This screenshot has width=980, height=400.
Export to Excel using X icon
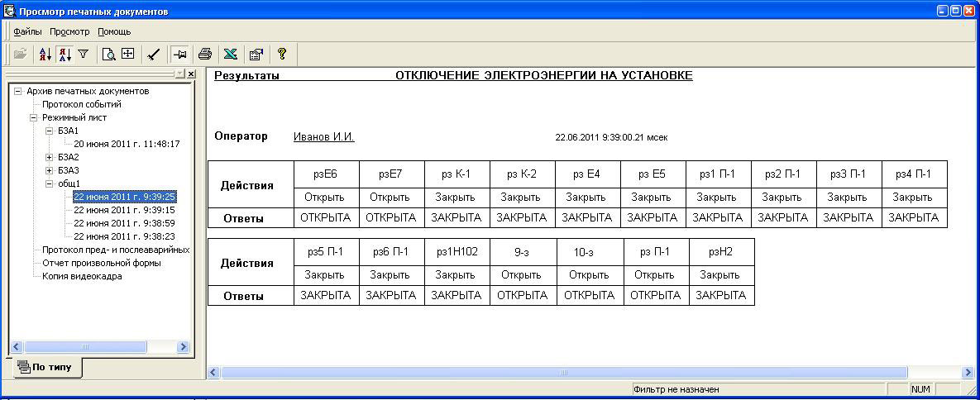pos(231,55)
